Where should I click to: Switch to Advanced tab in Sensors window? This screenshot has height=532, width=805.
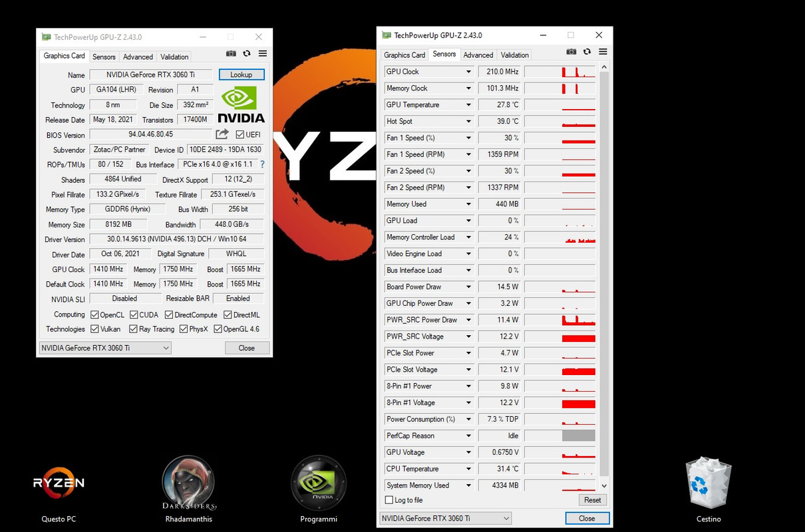478,55
